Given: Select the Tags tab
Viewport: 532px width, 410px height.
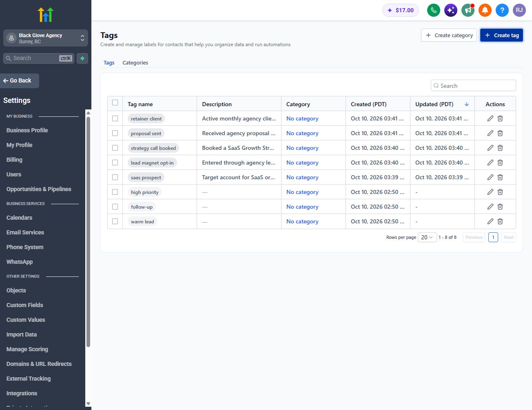Looking at the screenshot, I should [109, 62].
